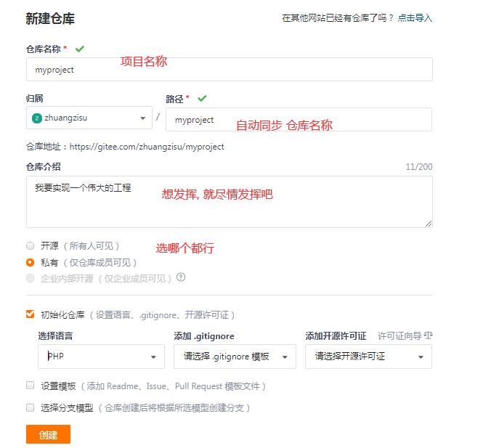
Task: Click the zhuangzisu avatar icon
Action: tap(37, 118)
